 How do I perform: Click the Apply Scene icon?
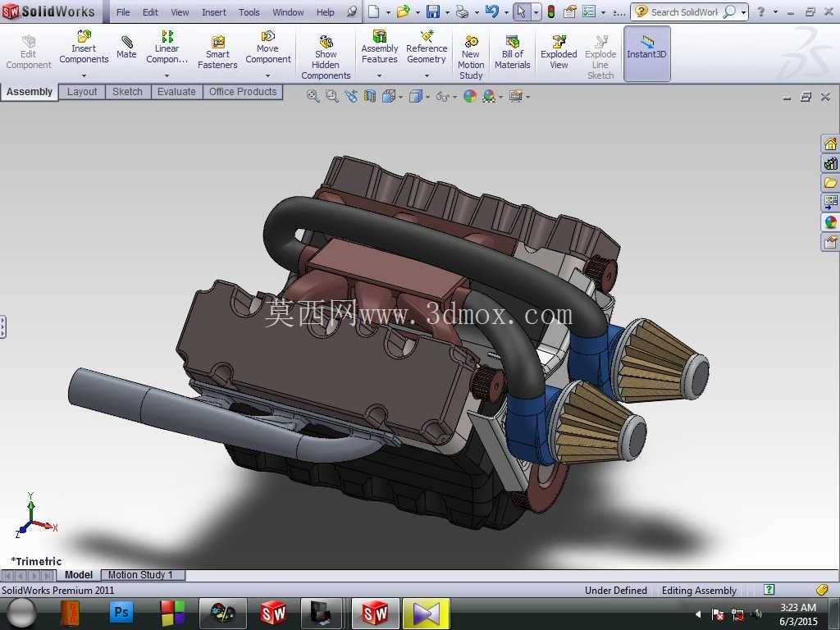pos(489,97)
